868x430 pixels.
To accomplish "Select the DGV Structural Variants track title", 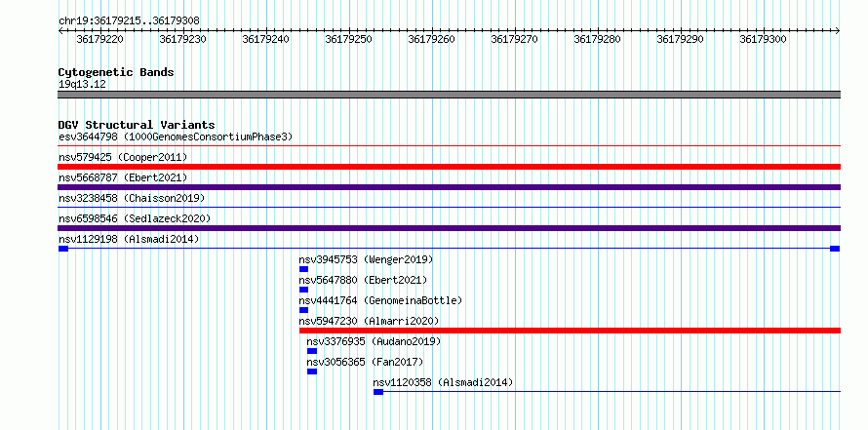I will pos(137,125).
